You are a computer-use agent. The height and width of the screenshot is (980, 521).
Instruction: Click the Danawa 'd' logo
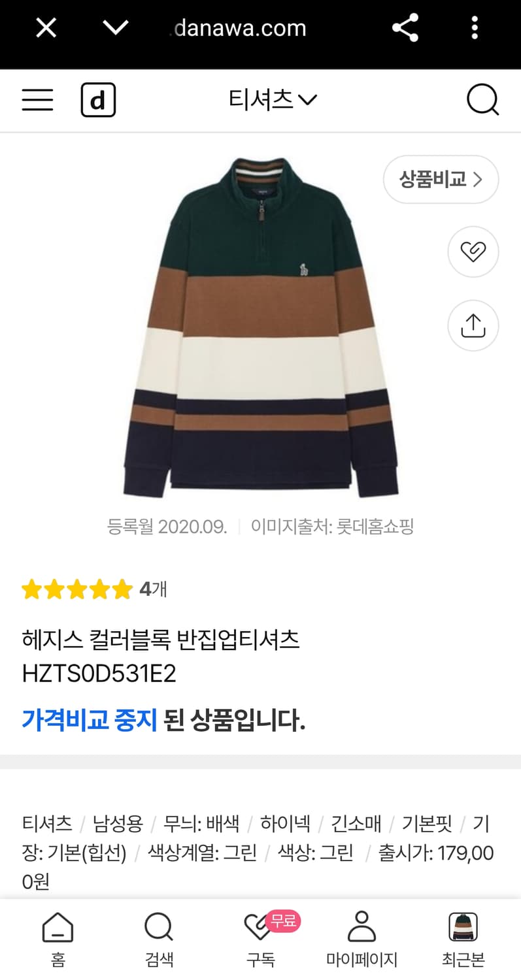tap(98, 99)
